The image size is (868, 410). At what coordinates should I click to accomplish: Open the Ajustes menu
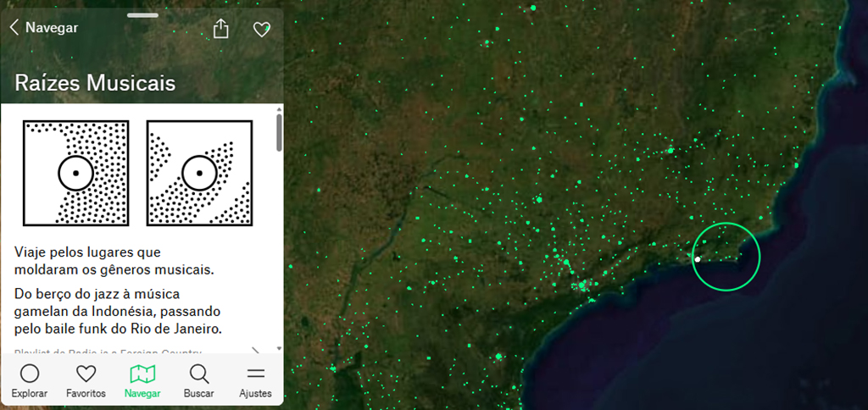pyautogui.click(x=255, y=380)
